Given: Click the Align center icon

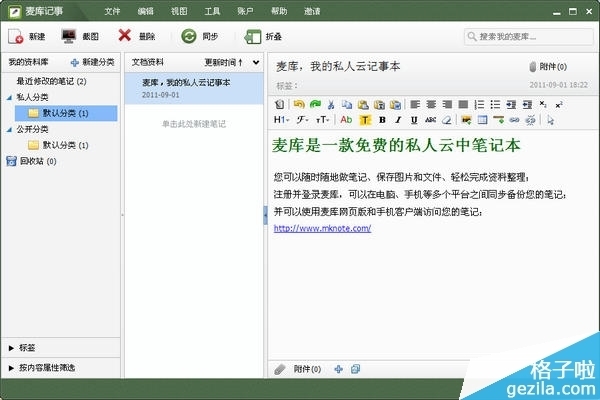Looking at the screenshot, I should tap(431, 104).
